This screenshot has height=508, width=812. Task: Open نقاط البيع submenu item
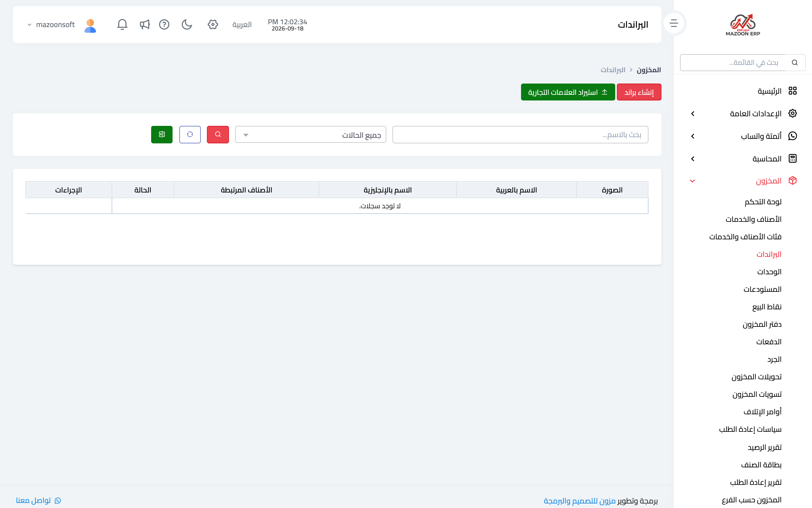tap(767, 306)
